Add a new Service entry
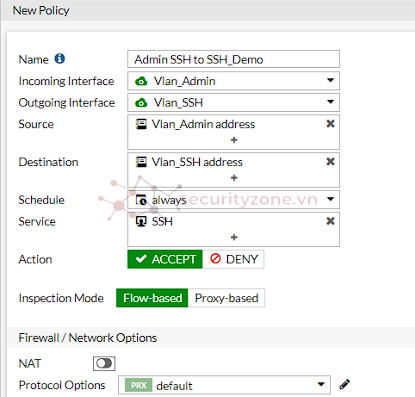Viewport: 415px width, 397px height. coord(234,237)
